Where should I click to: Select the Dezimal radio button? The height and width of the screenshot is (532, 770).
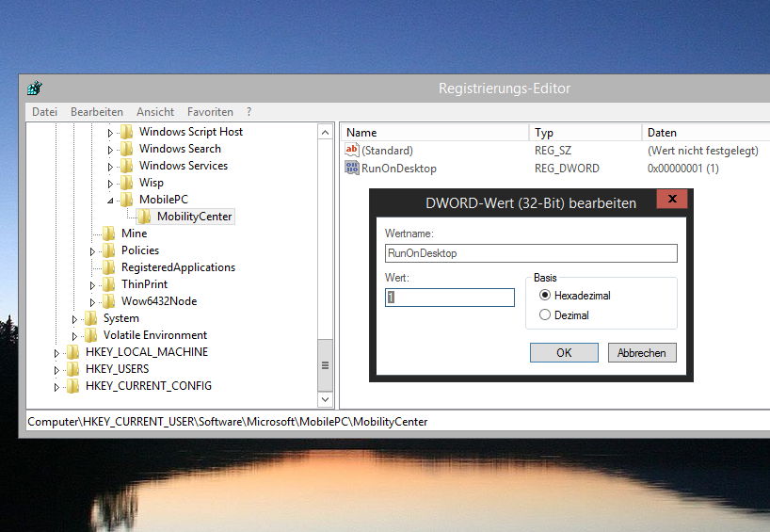point(545,314)
